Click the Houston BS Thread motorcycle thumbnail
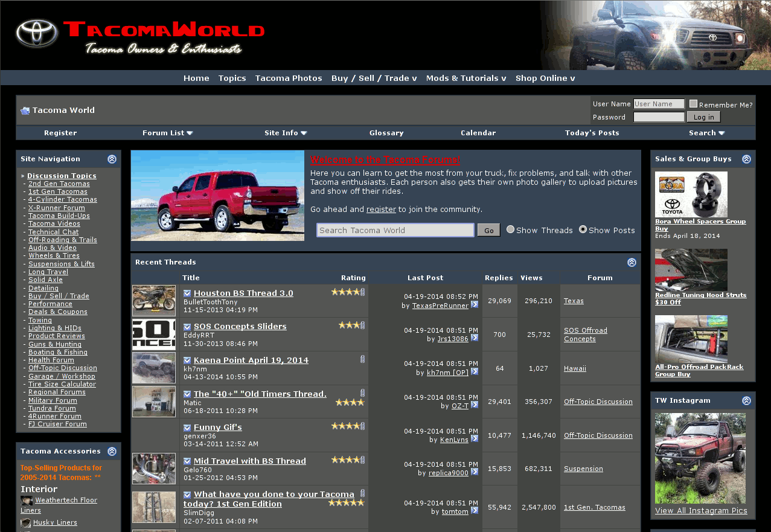The width and height of the screenshot is (771, 532). click(154, 301)
